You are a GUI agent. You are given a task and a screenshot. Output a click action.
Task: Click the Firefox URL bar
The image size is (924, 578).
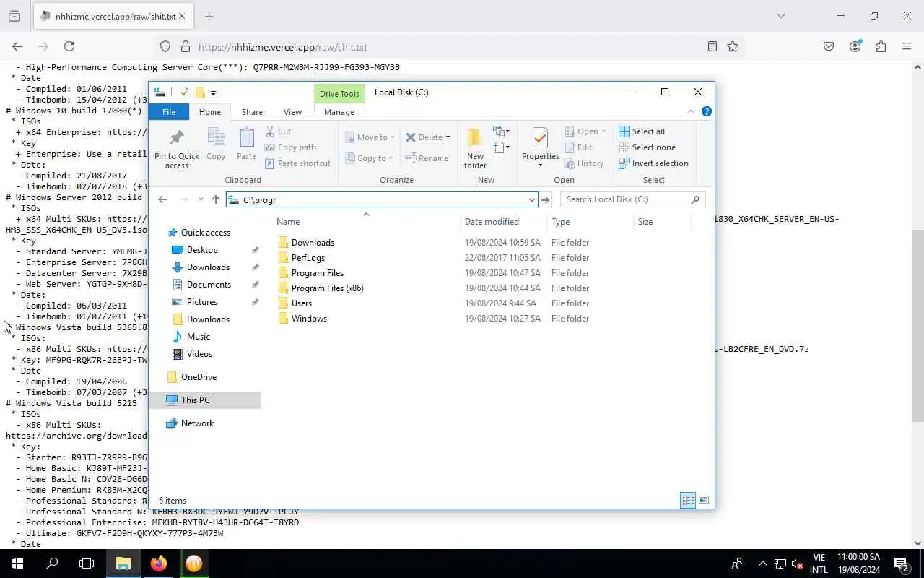(x=448, y=46)
